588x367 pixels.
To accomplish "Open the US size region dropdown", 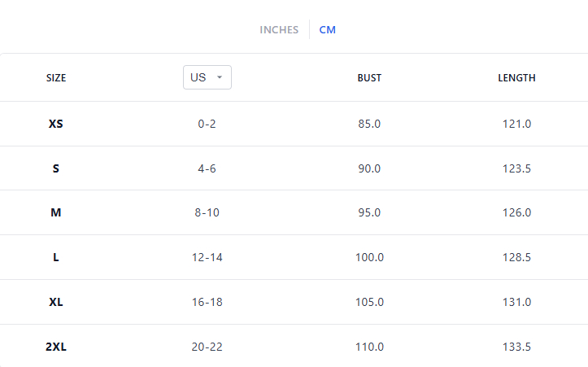I will [x=207, y=77].
